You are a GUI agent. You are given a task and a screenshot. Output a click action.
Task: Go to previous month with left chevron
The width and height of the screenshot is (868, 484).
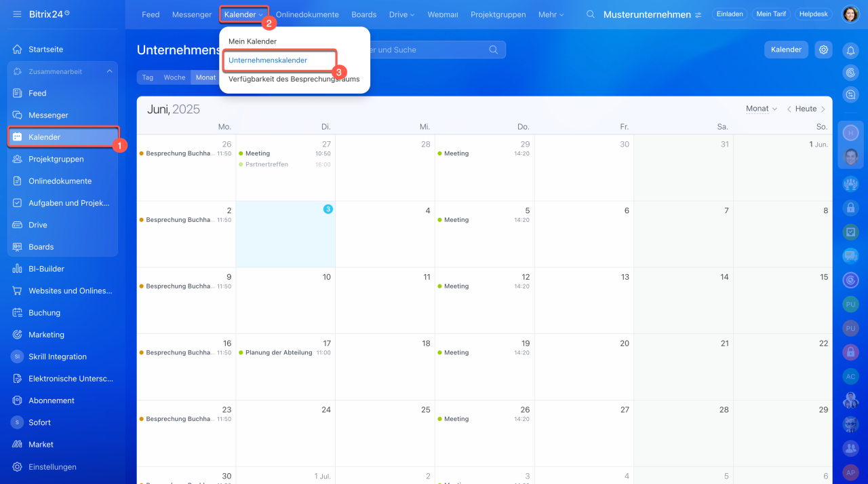(789, 109)
